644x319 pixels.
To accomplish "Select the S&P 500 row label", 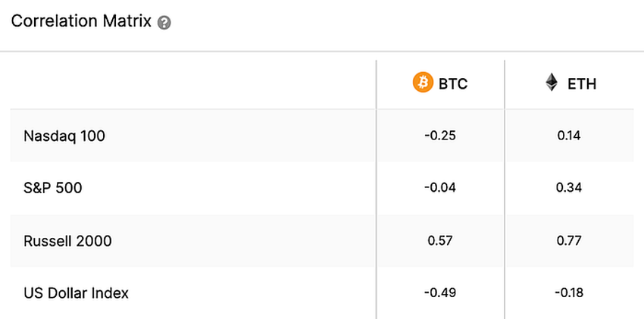I will pyautogui.click(x=53, y=188).
